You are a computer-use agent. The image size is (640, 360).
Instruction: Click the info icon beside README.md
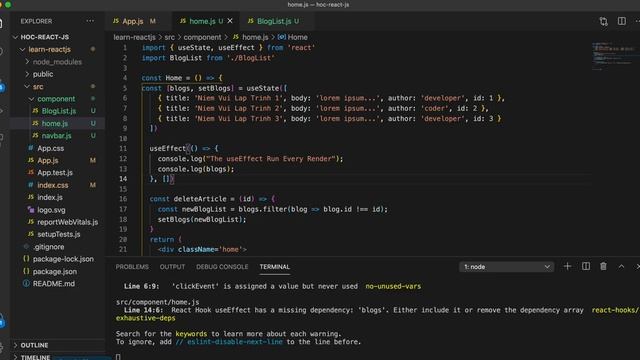tap(26, 283)
